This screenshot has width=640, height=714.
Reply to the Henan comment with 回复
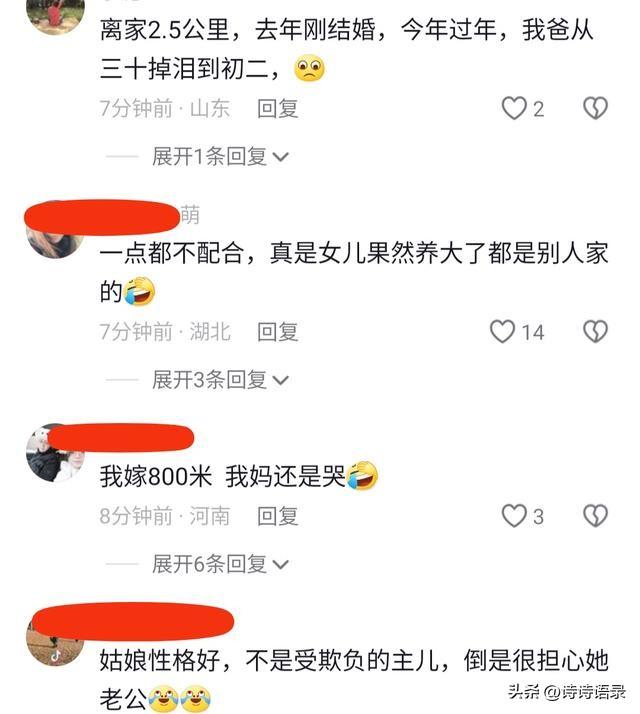[x=278, y=516]
